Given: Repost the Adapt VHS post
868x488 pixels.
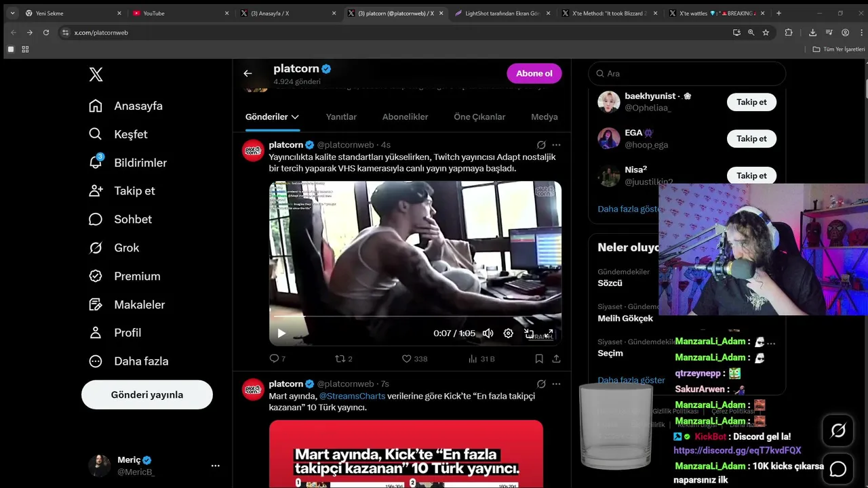Looking at the screenshot, I should coord(344,359).
